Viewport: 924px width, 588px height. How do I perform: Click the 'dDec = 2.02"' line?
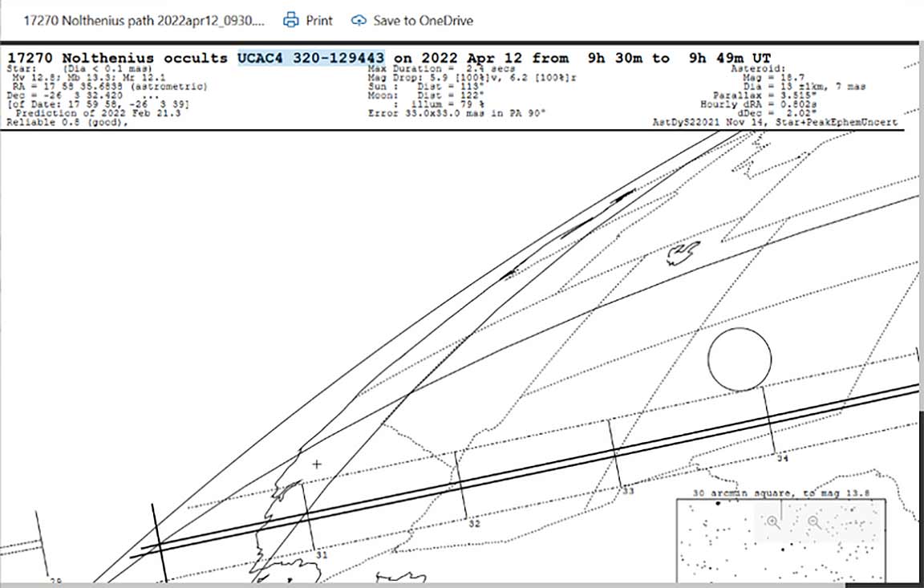coord(780,113)
